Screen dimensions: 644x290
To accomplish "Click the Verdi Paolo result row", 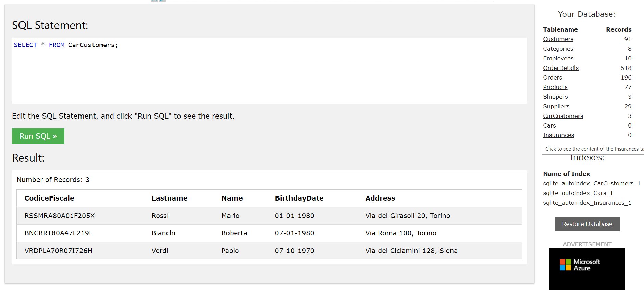I will [269, 251].
